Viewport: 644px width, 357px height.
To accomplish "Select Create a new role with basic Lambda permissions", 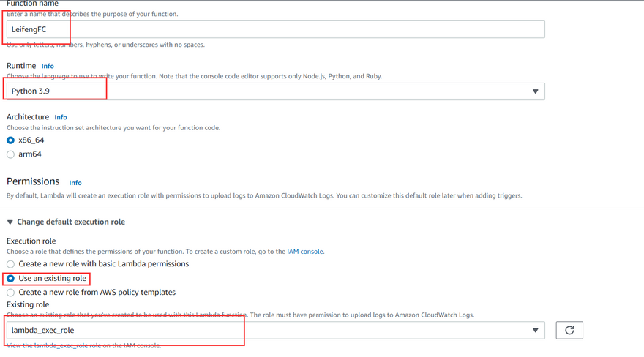I will 10,263.
